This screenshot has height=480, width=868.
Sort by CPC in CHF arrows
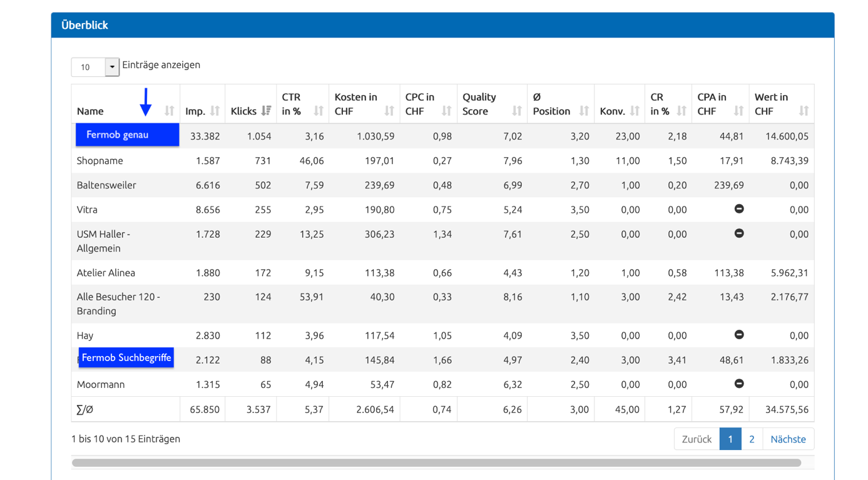446,111
